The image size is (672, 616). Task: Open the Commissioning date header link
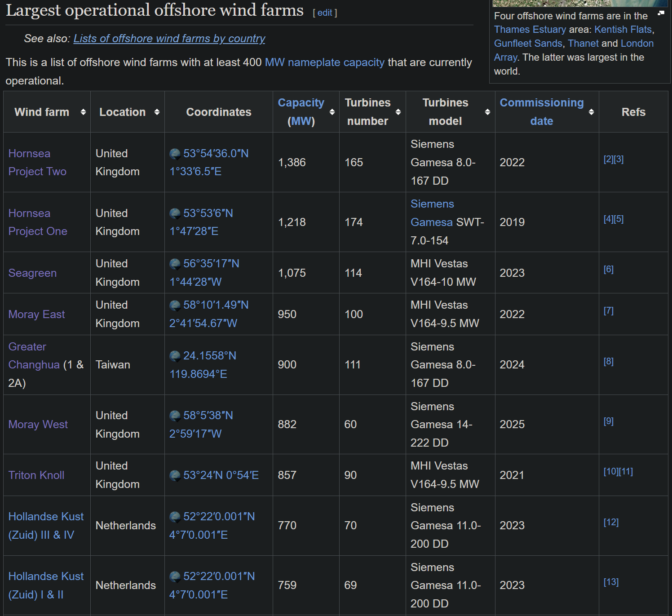tap(542, 112)
